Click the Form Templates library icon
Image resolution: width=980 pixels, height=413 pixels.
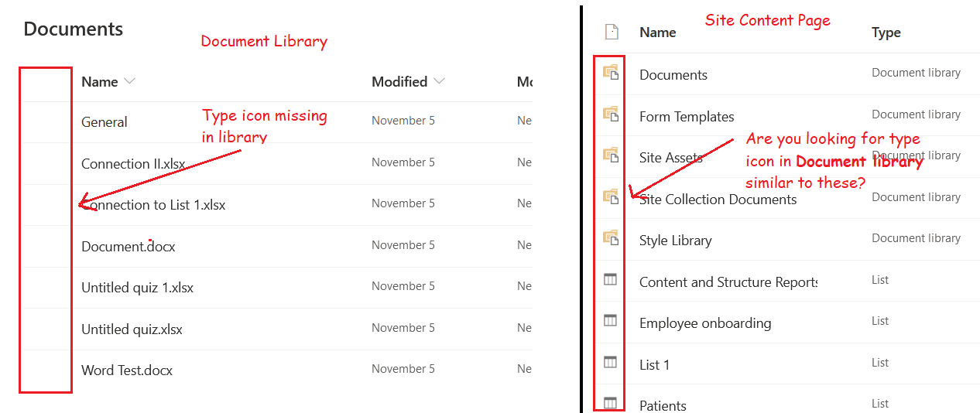(x=611, y=114)
